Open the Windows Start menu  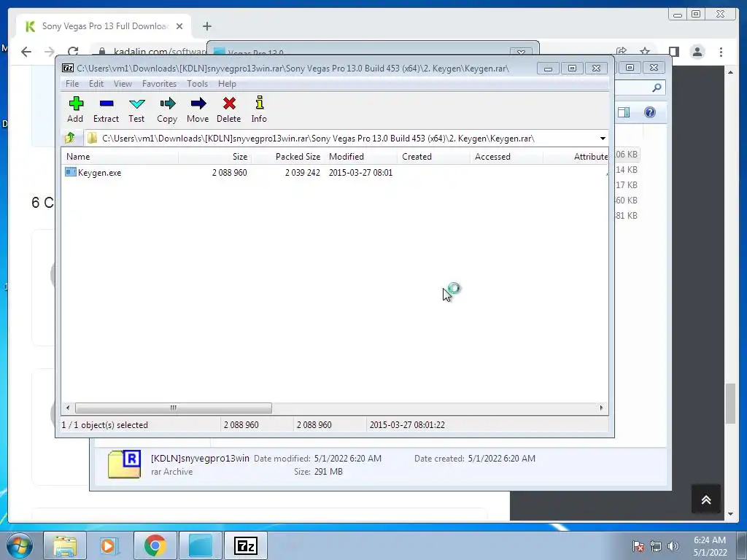(20, 545)
